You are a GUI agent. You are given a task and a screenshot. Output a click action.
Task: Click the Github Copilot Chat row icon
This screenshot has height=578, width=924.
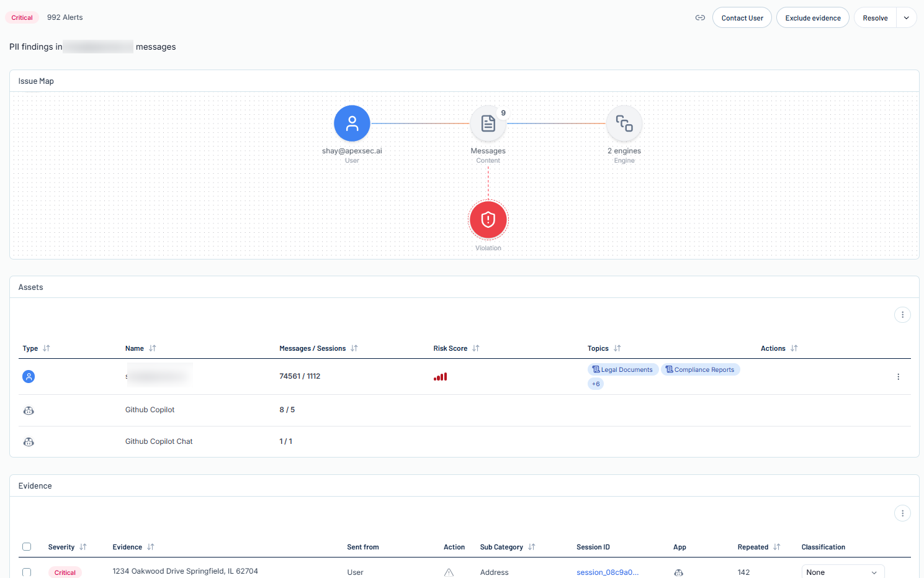[x=29, y=442]
